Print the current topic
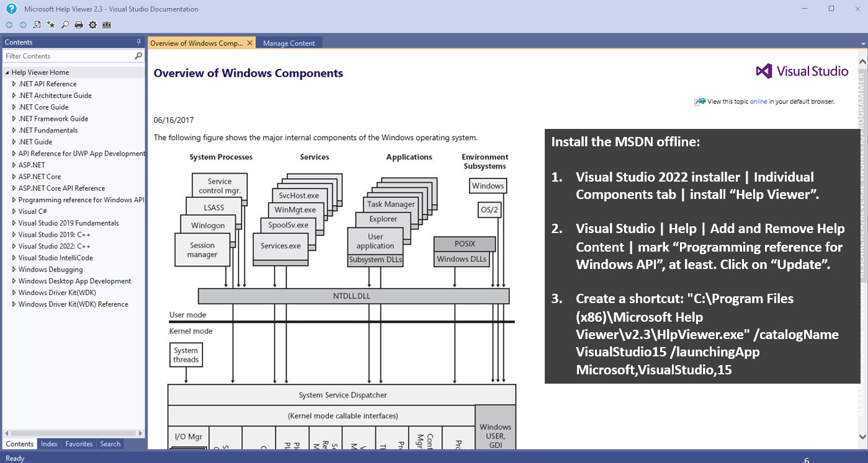Viewport: 868px width, 463px height. pyautogui.click(x=79, y=25)
